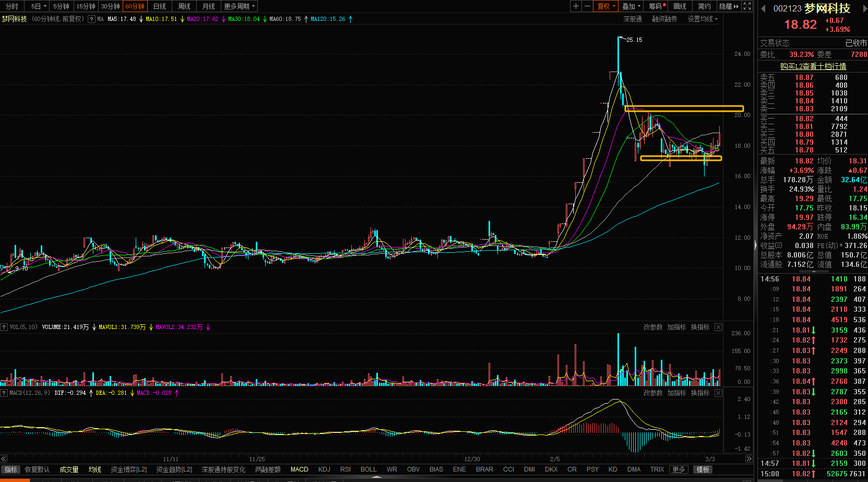Close the VOL indicator panel
The image size is (868, 482).
(x=718, y=327)
